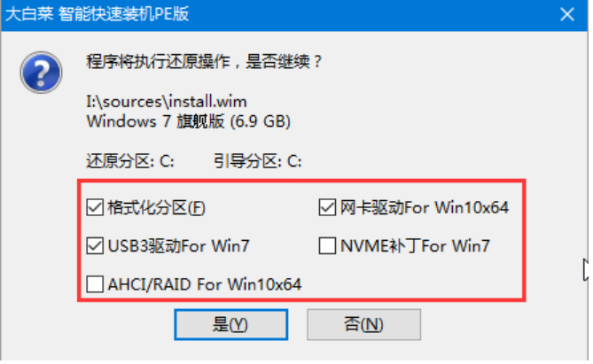This screenshot has height=364, width=593.
Task: Click the 还原分区: C: label
Action: pyautogui.click(x=130, y=161)
